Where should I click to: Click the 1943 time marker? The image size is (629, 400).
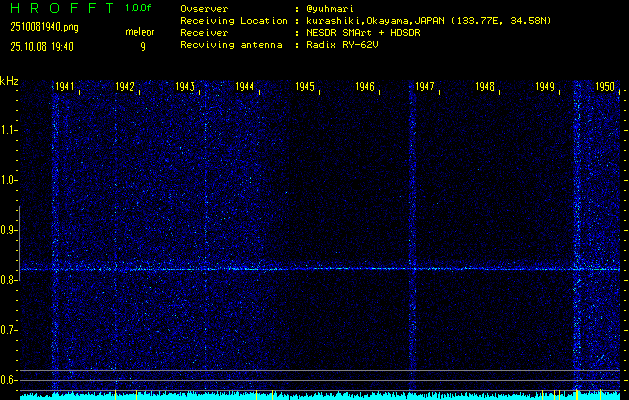click(x=185, y=87)
